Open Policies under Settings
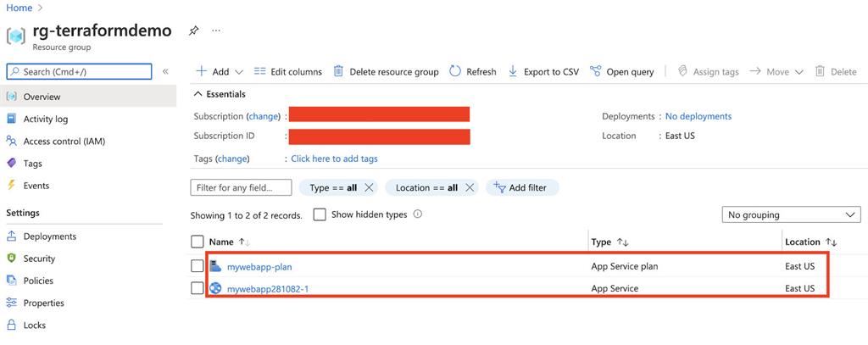The width and height of the screenshot is (868, 345). (x=38, y=281)
